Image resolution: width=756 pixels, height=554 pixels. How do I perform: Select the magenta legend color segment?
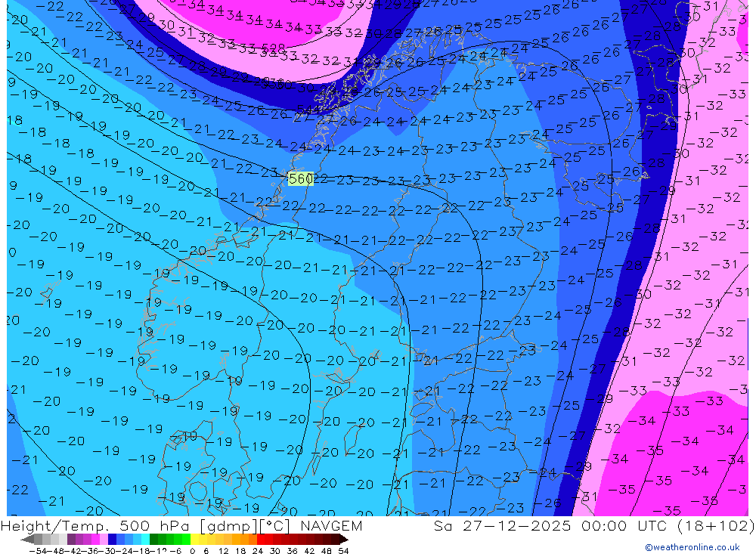coord(95,540)
